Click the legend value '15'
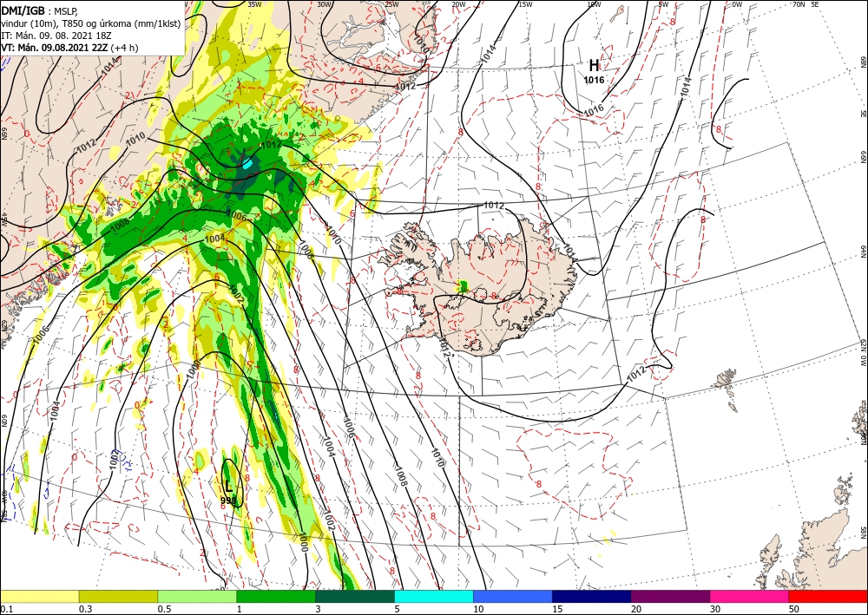Screen dimensions: 868x615 tap(557, 609)
